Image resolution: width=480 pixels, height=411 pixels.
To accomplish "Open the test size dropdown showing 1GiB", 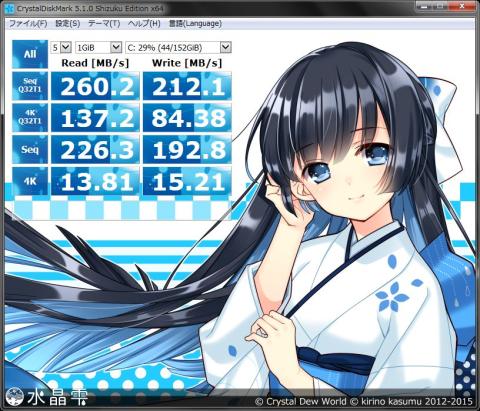I will coord(98,47).
